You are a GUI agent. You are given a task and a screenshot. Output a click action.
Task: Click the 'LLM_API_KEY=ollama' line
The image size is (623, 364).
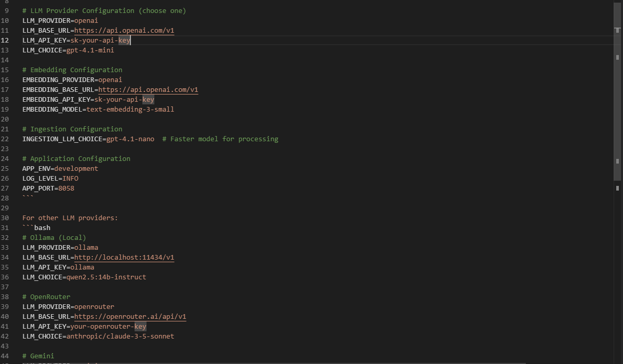pos(58,267)
